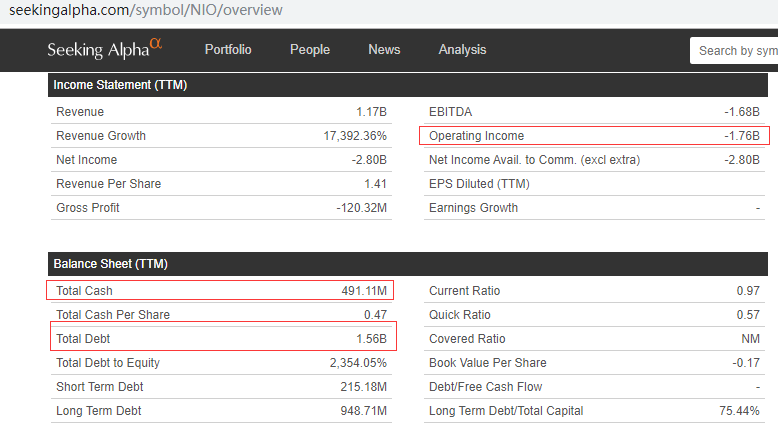Select the Earnings Growth label
Viewport: 778px width, 433px height.
[x=473, y=208]
